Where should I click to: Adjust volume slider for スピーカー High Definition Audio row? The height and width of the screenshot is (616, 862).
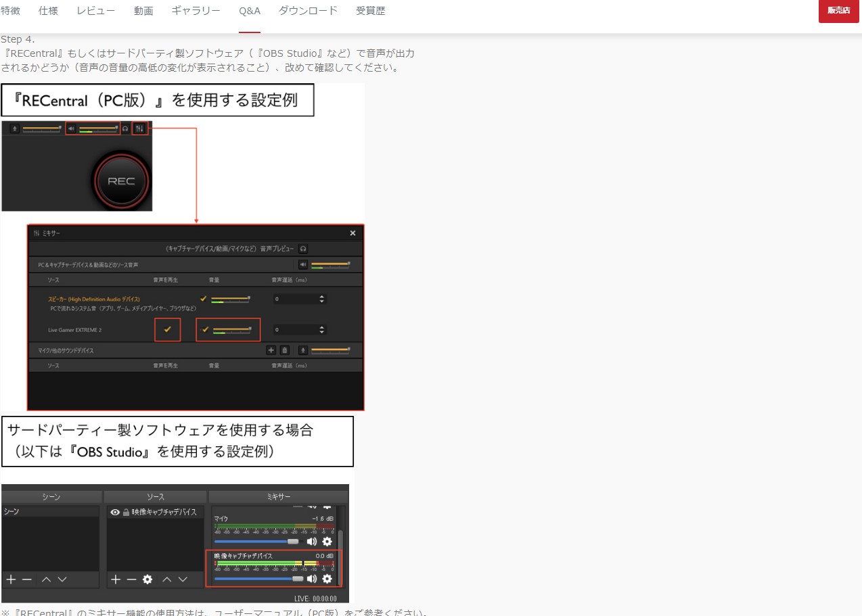pyautogui.click(x=231, y=298)
